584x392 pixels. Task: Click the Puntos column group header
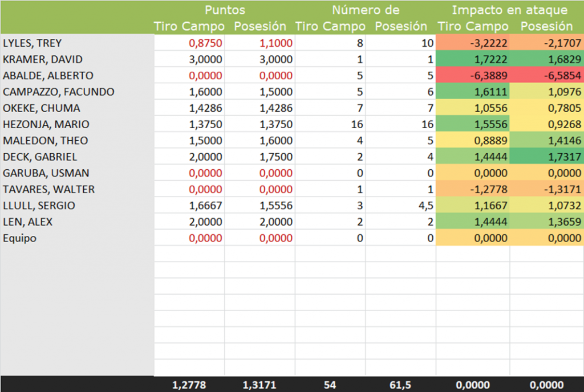[225, 10]
